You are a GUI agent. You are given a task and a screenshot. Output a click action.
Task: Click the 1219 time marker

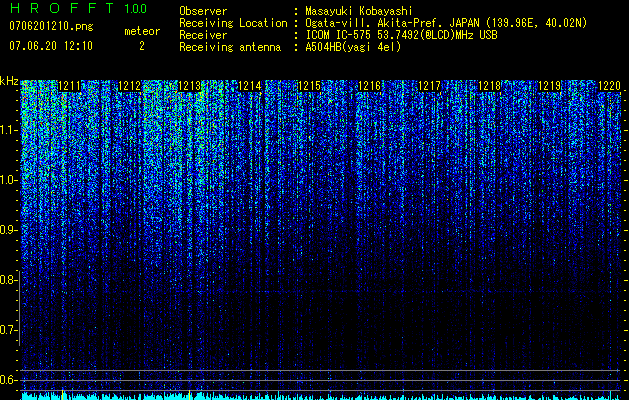[549, 86]
